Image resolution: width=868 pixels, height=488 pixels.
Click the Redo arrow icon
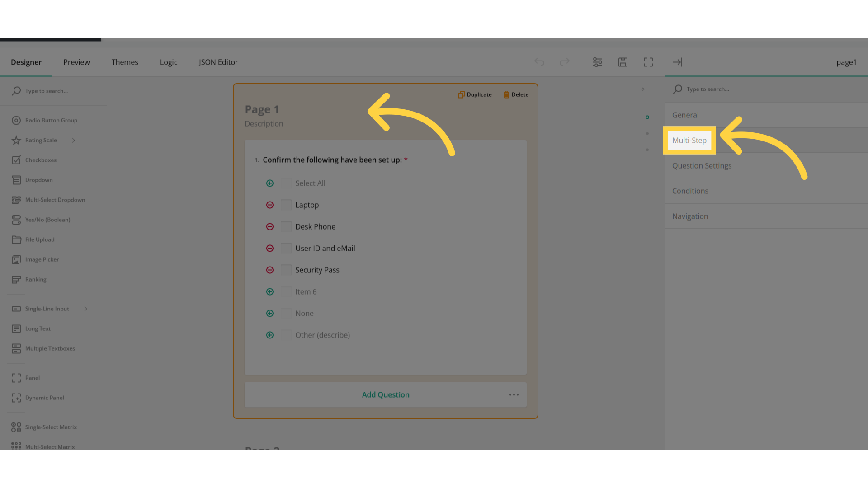(565, 62)
